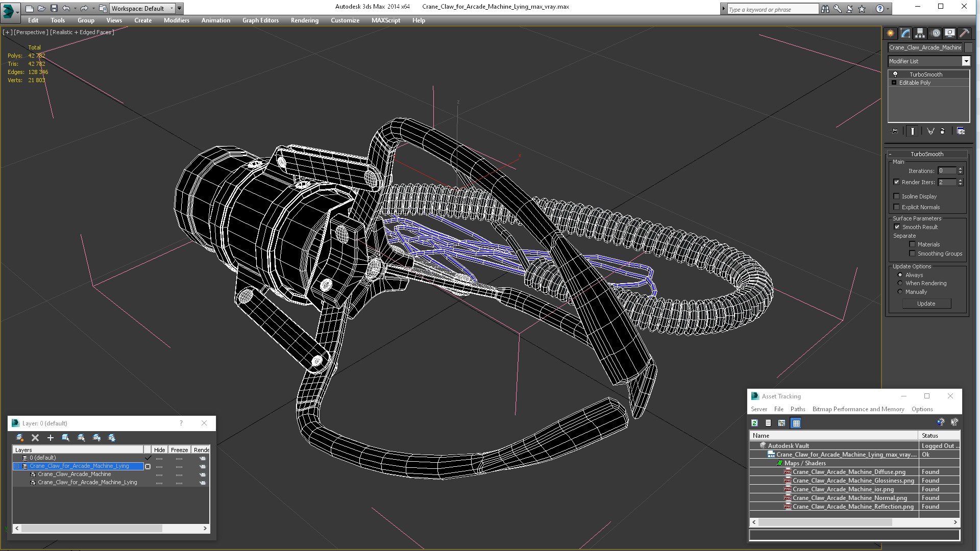Click the list view icon in Asset Tracking
This screenshot has height=551, width=980.
point(768,423)
